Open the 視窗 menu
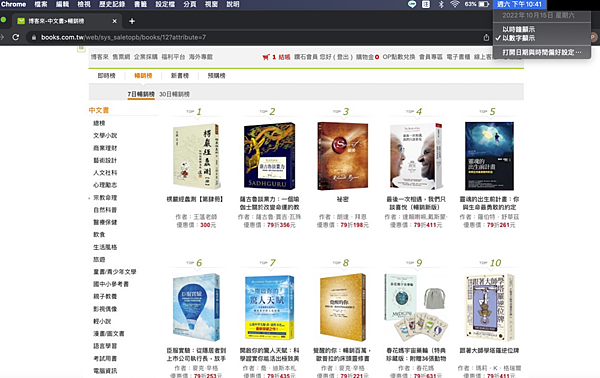Image resolution: width=600 pixels, height=378 pixels. pyautogui.click(x=211, y=4)
